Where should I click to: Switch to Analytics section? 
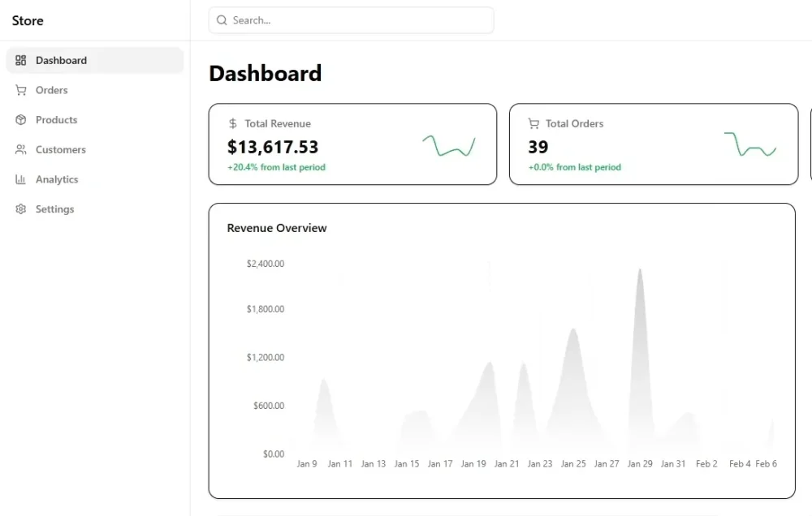58,179
